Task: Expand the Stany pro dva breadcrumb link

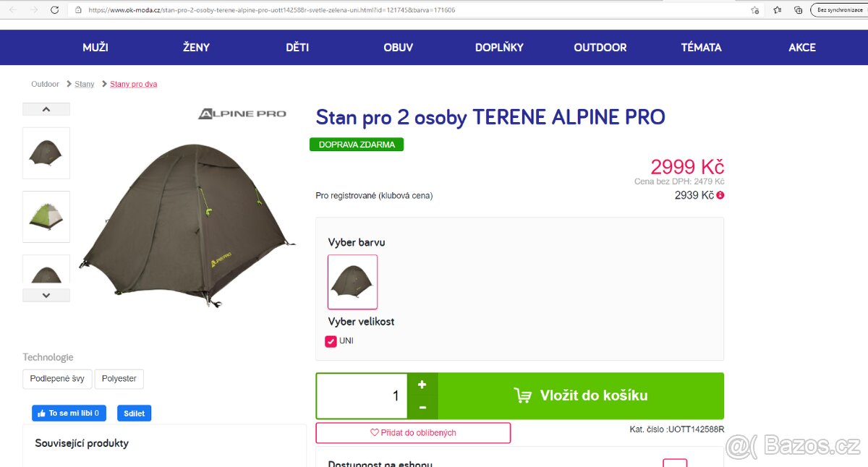Action: tap(133, 84)
